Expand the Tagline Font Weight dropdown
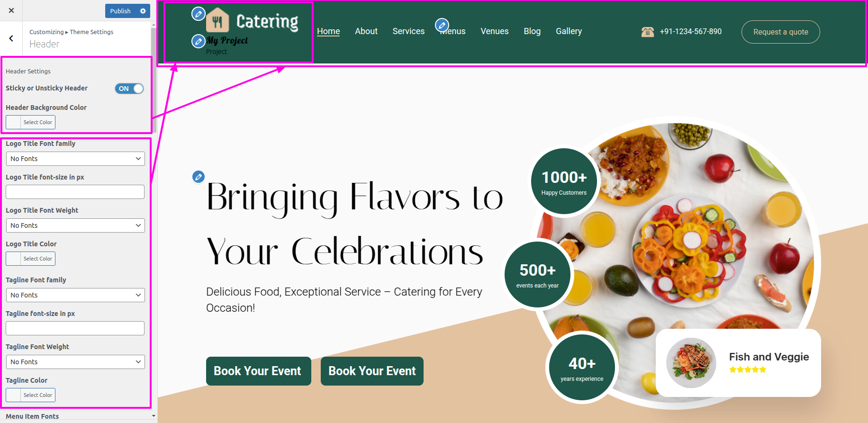 pyautogui.click(x=75, y=362)
